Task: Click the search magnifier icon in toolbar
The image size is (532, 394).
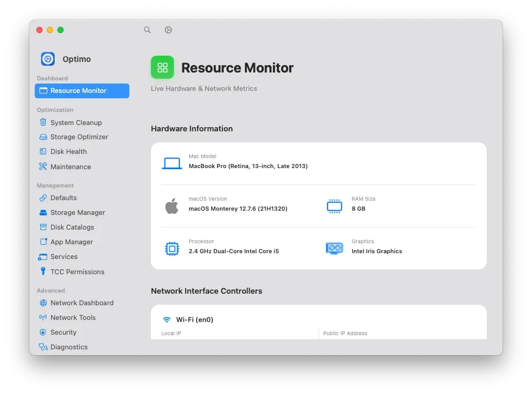Action: (x=147, y=30)
